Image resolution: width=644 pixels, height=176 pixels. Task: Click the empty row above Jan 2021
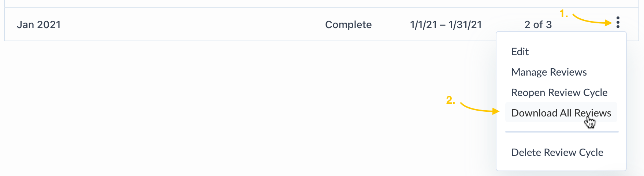click(x=293, y=3)
